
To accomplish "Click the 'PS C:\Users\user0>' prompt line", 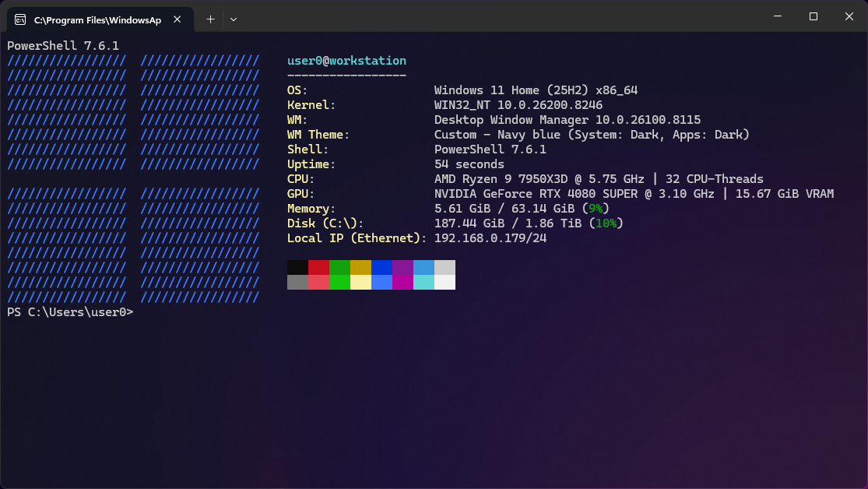I will click(70, 312).
